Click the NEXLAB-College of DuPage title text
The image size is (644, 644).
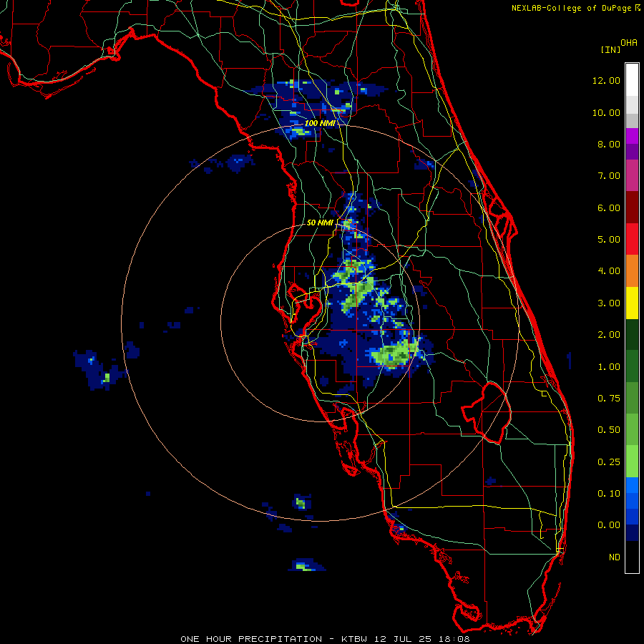[x=572, y=8]
